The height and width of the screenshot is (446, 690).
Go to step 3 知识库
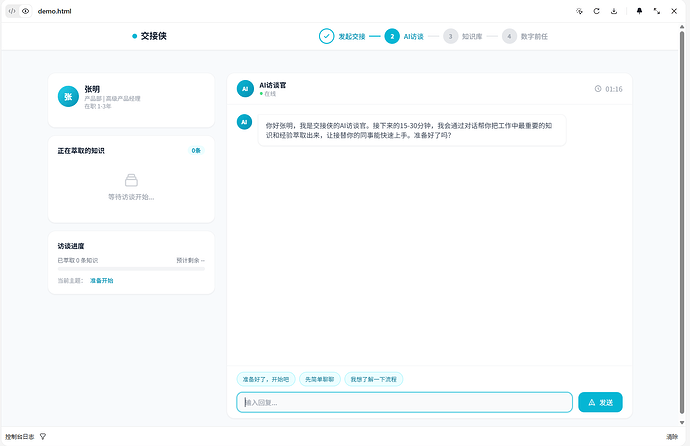451,36
